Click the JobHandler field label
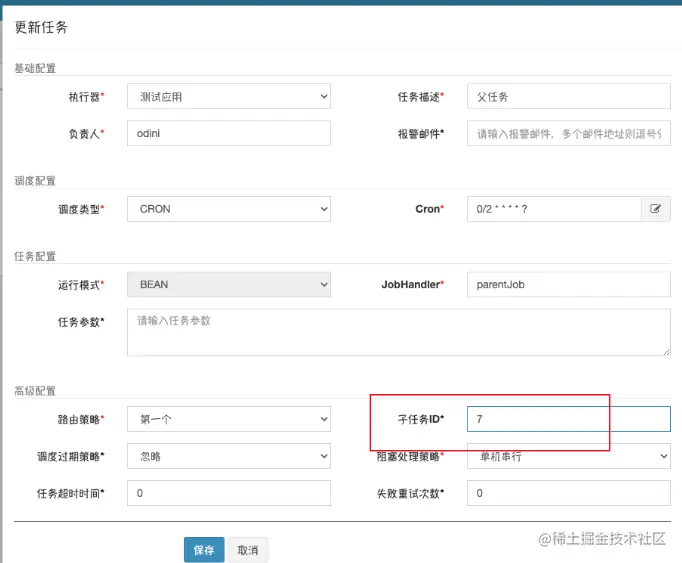Image resolution: width=682 pixels, height=563 pixels. coord(412,285)
